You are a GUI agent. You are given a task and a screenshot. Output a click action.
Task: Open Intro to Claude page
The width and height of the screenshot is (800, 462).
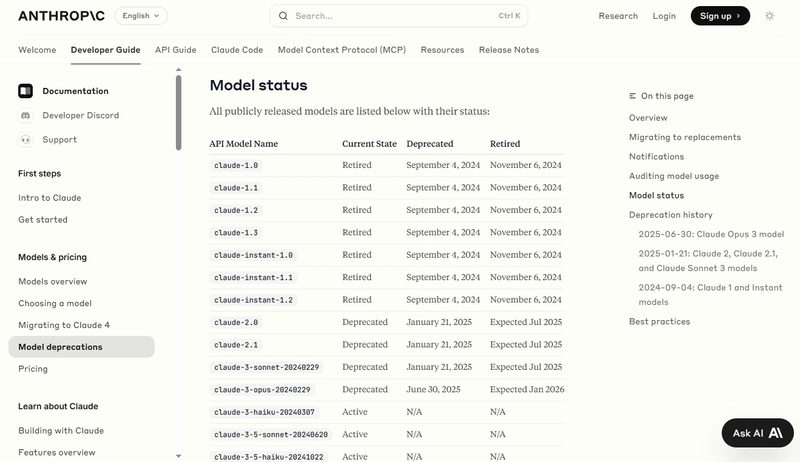coord(49,197)
